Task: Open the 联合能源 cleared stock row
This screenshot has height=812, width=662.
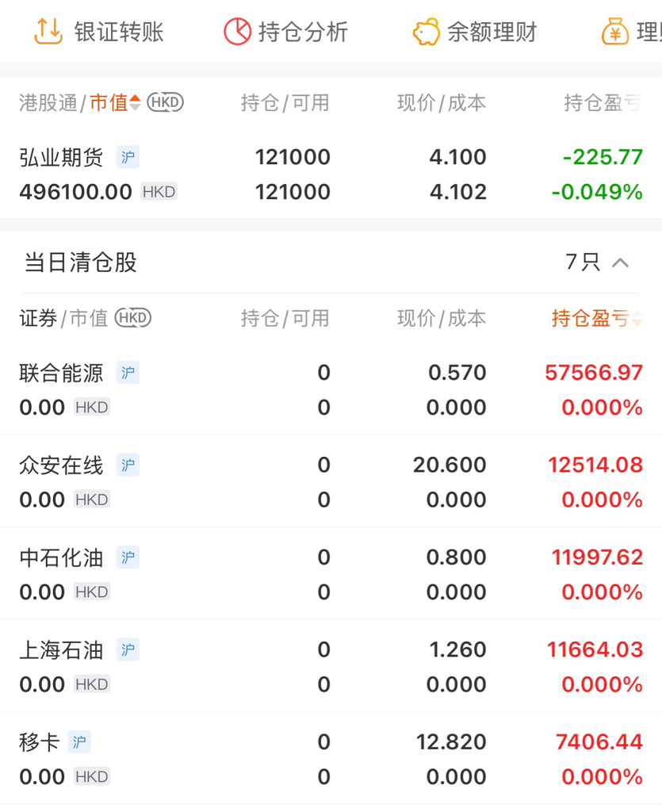Action: point(331,389)
